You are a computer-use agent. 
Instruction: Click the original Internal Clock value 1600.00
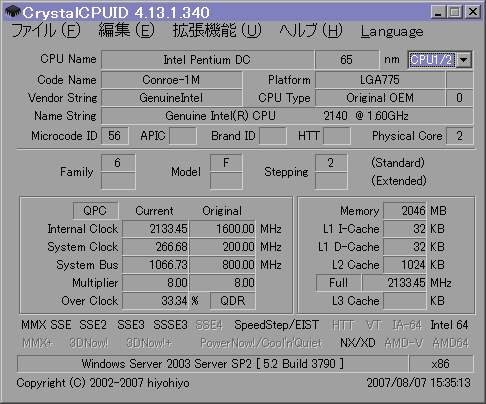tap(222, 229)
